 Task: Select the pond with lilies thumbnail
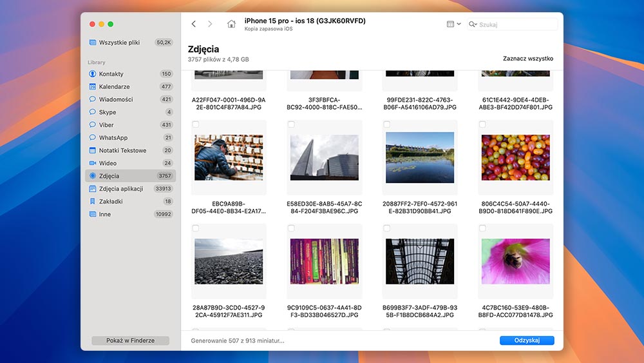pos(420,157)
